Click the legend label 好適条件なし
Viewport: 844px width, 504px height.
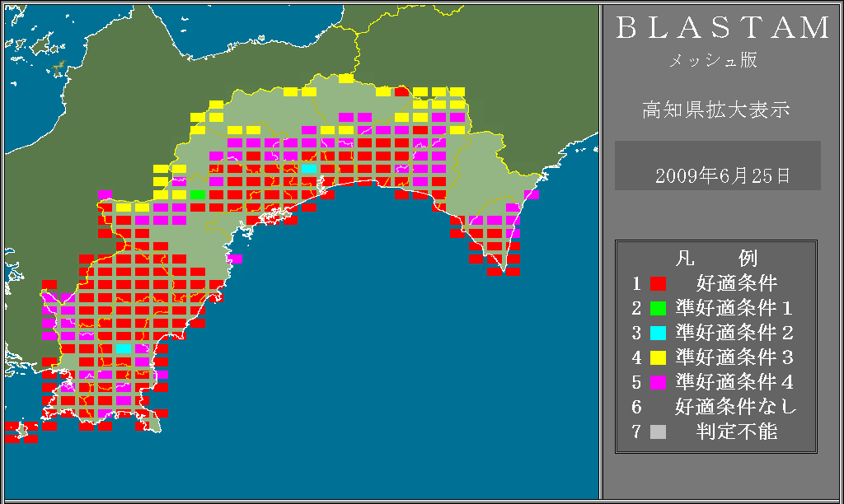point(736,407)
